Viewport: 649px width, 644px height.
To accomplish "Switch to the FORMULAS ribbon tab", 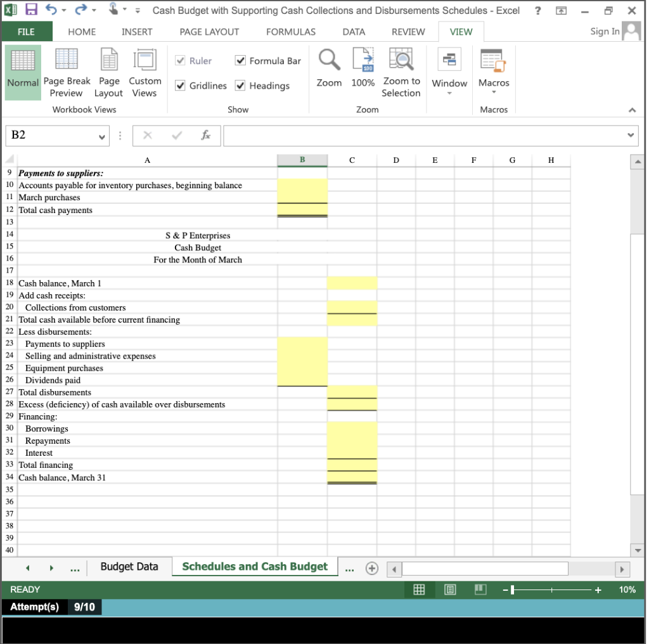I will tap(290, 32).
